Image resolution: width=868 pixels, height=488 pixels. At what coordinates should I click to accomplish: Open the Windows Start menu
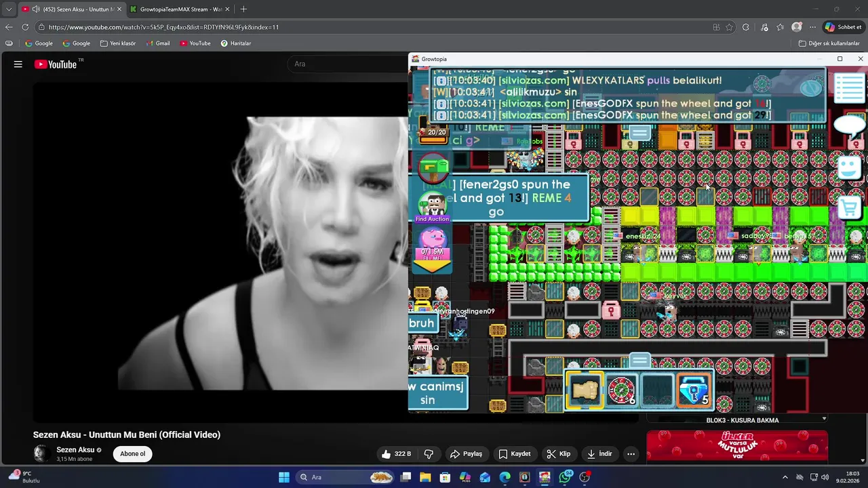tap(284, 477)
